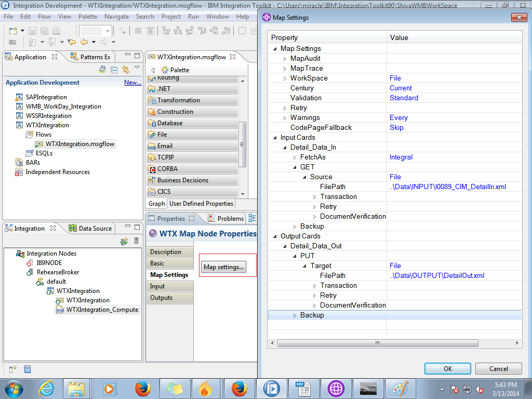The image size is (532, 399).
Task: Click the New wizard toolbar icon
Action: [13, 31]
